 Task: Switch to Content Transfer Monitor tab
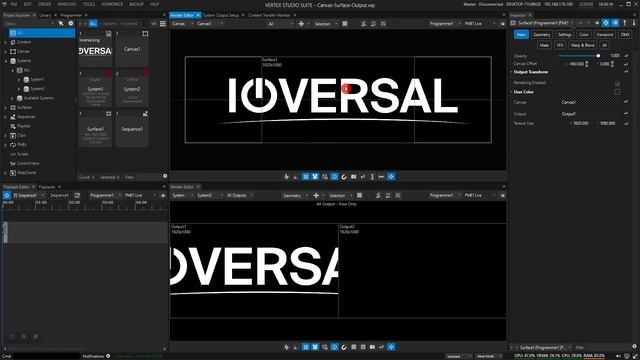point(269,15)
